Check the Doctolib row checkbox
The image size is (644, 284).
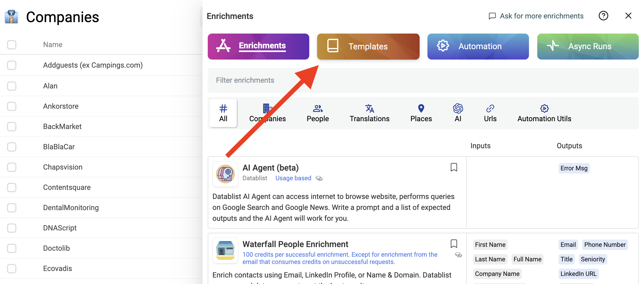pos(12,248)
